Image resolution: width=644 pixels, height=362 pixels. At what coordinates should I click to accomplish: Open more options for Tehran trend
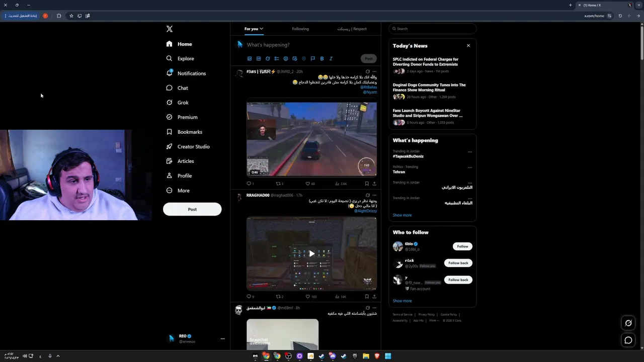pyautogui.click(x=470, y=167)
